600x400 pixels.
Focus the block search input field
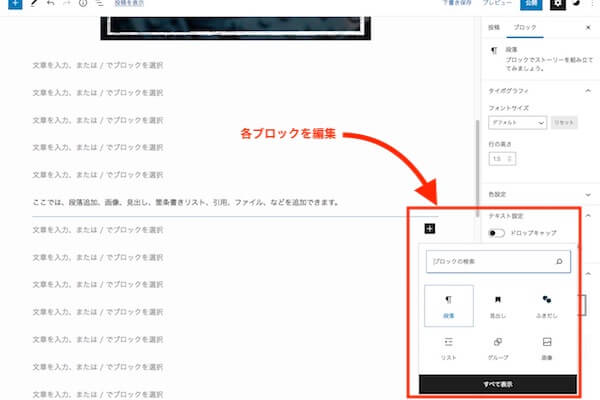click(x=498, y=261)
